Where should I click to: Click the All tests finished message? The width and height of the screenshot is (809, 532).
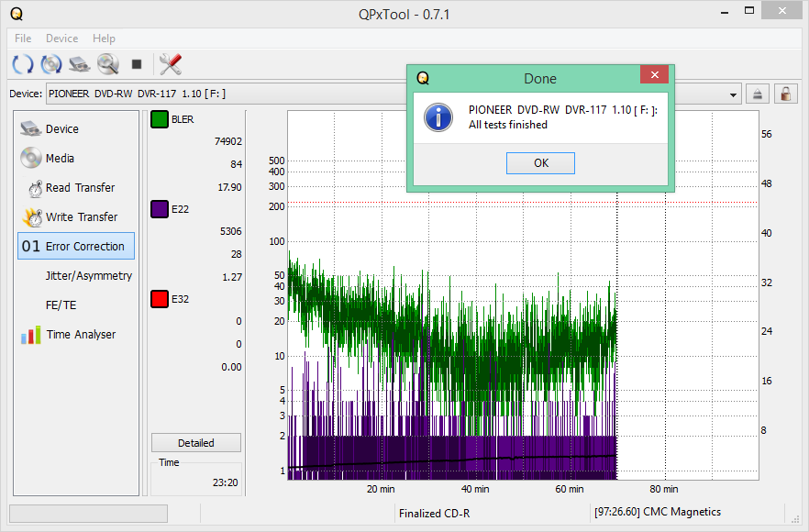click(508, 125)
